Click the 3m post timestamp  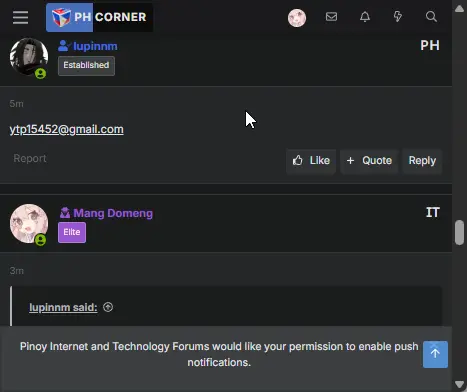16,271
